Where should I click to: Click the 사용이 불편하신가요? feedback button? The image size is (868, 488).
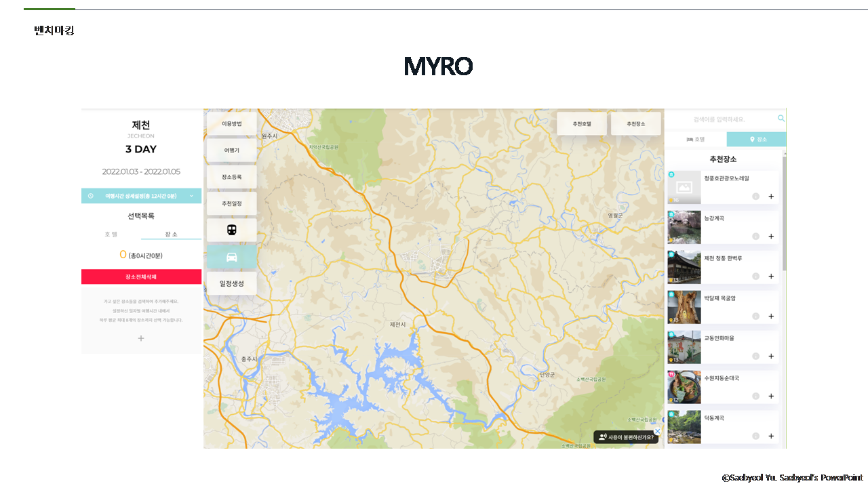pos(627,437)
